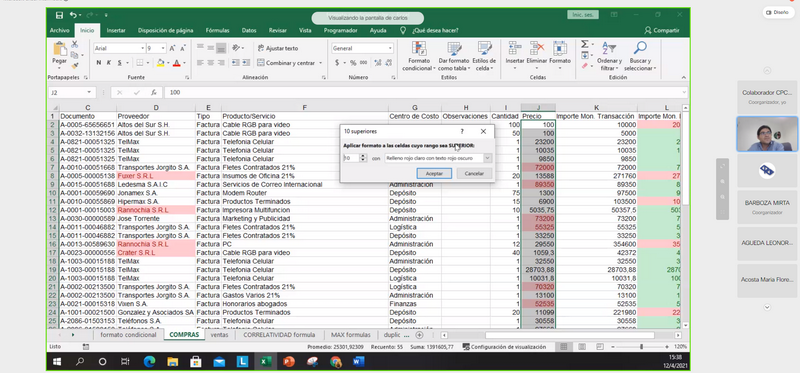Click Cancelar in 10 superiores dialog
Screen dimensions: 800x373
coord(474,173)
